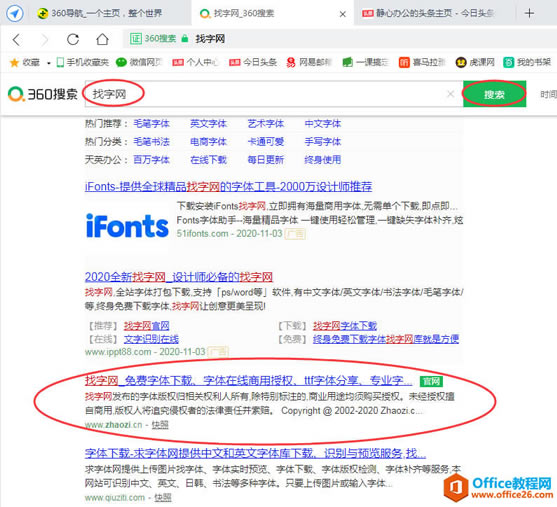Open the 英文字体 link
The width and height of the screenshot is (557, 507).
208,124
